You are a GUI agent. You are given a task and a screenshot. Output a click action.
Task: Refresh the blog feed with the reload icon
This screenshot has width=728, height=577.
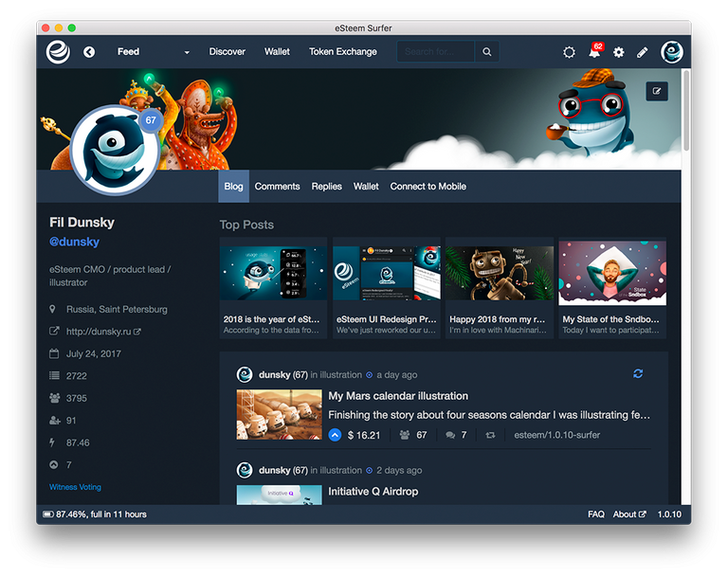click(x=638, y=373)
